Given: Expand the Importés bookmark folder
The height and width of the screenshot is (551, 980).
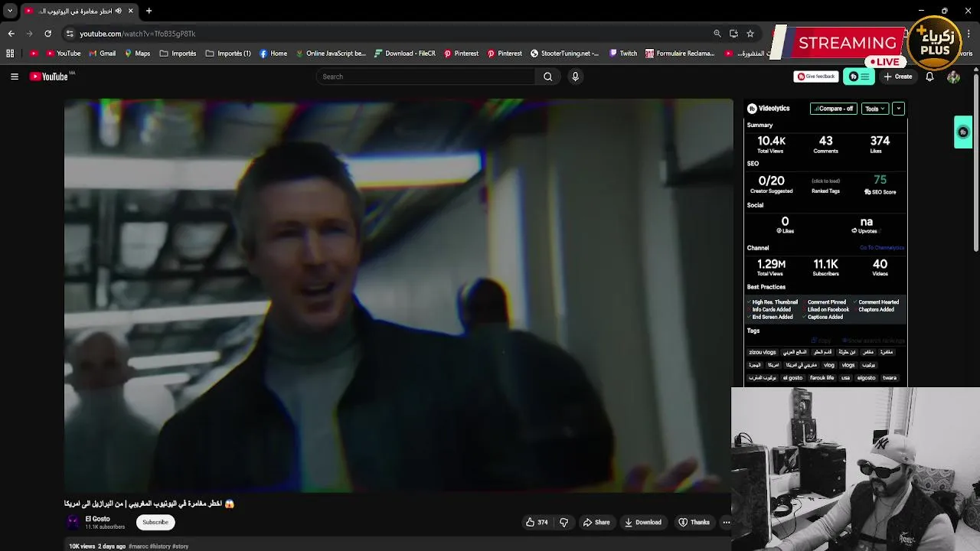Looking at the screenshot, I should [178, 54].
